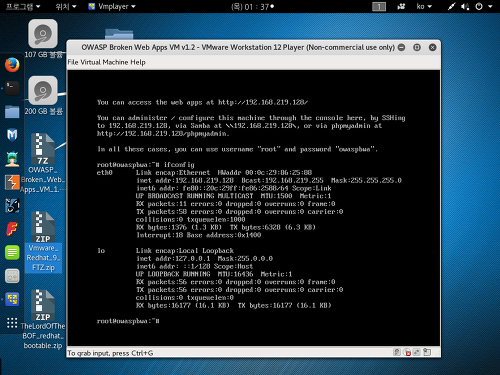Open the ko input language dropdown

point(424,6)
